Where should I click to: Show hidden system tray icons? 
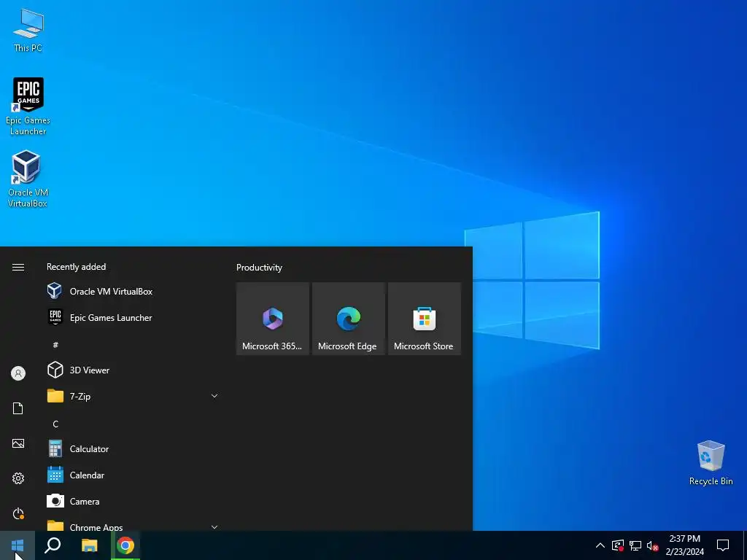click(600, 545)
